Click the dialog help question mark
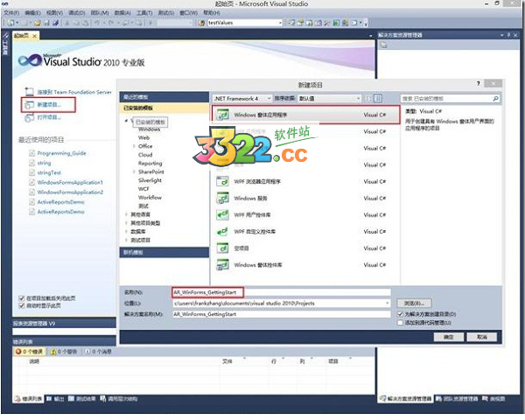 478,83
